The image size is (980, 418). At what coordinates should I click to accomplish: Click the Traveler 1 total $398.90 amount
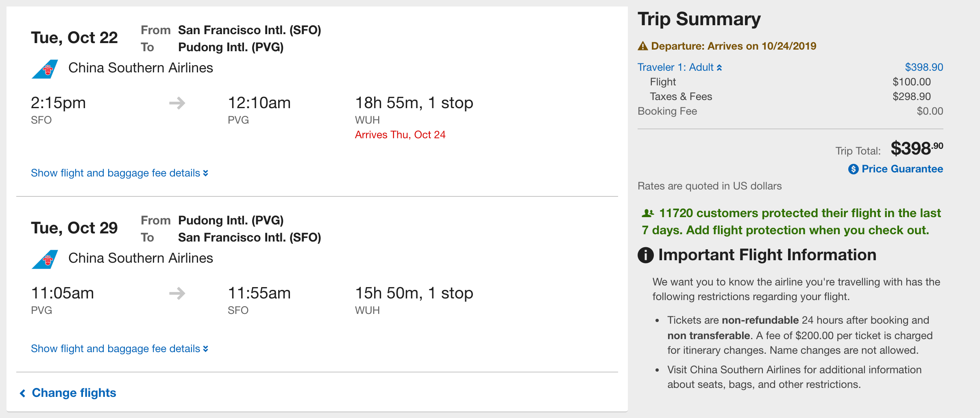(x=924, y=67)
